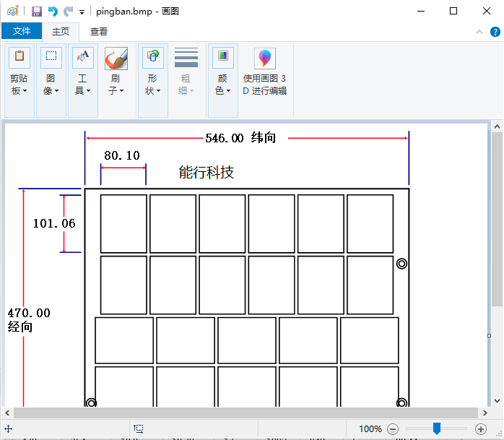Click vertical scrollbar down arrow
This screenshot has height=440, width=504.
[x=497, y=401]
